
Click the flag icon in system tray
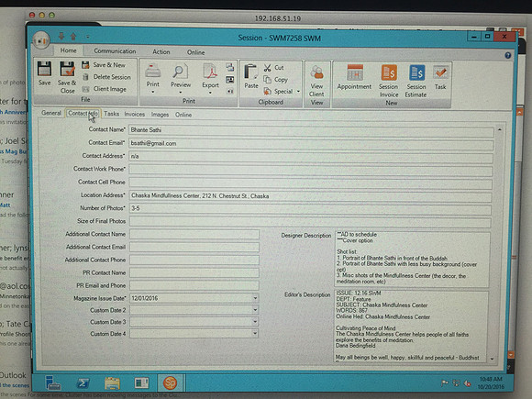pyautogui.click(x=444, y=383)
